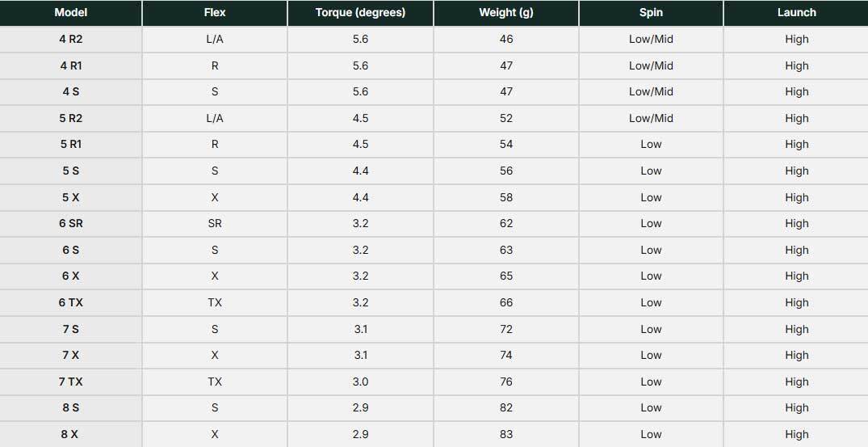Click Low/Mid spin in 5 R2 row

click(651, 119)
